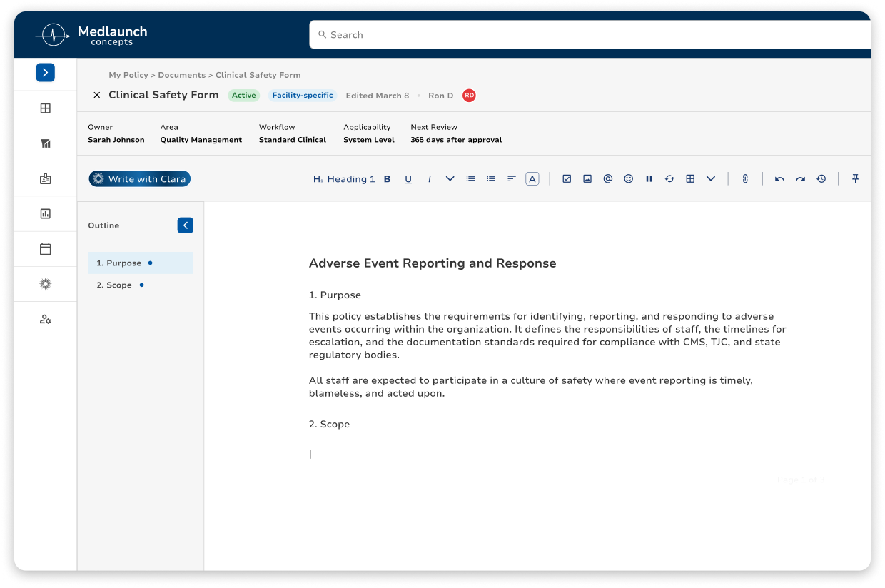
Task: Open the bar chart reports icon in sidebar
Action: [x=46, y=213]
